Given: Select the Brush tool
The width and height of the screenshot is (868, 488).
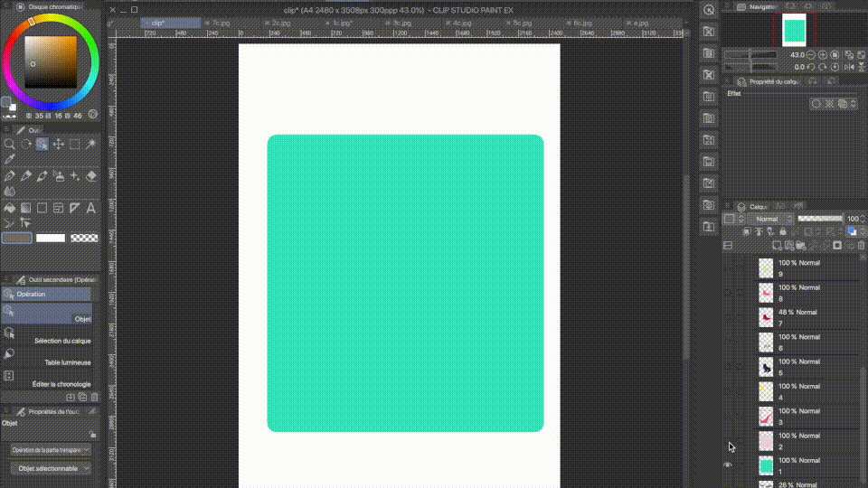Looking at the screenshot, I should 42,176.
